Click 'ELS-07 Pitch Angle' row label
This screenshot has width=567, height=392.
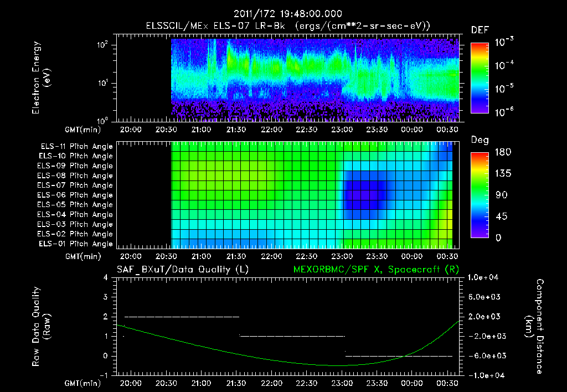coord(75,185)
